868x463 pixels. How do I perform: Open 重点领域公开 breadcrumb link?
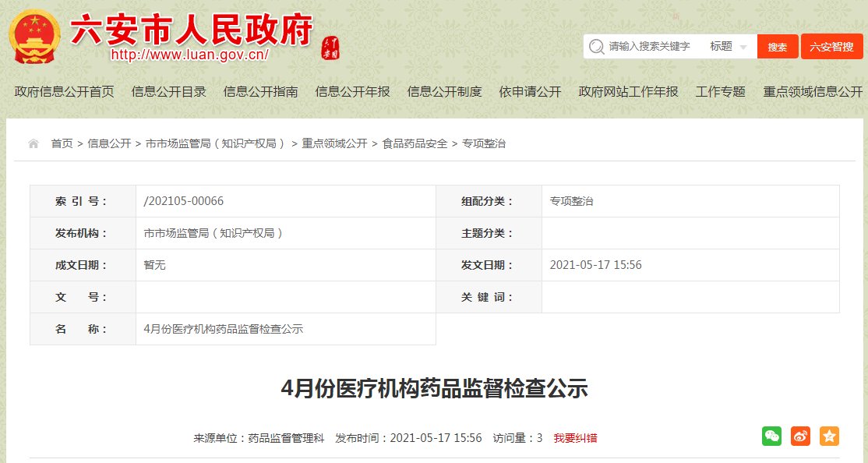(x=334, y=143)
